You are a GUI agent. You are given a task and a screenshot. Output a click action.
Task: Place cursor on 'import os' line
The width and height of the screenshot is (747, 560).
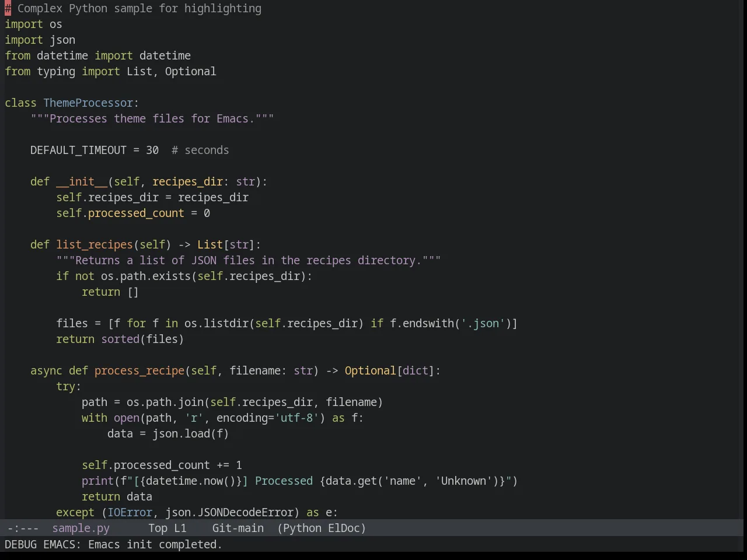coord(33,24)
